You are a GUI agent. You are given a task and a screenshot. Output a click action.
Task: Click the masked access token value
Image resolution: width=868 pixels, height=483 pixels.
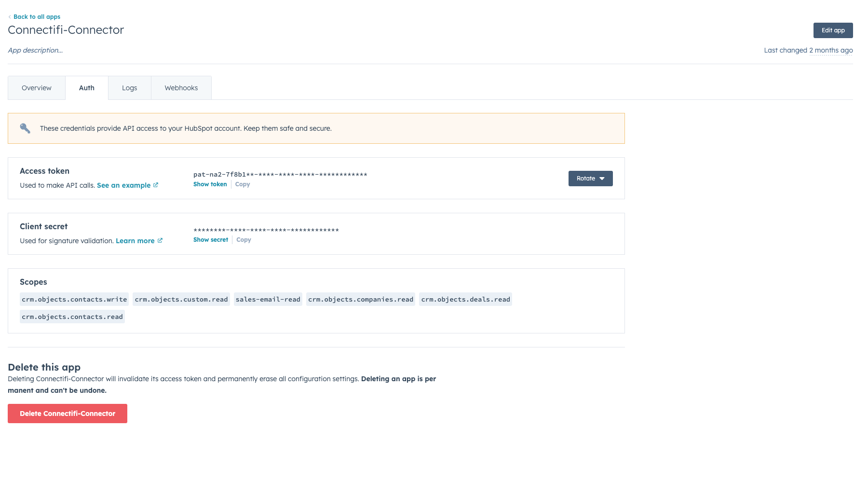coord(280,175)
